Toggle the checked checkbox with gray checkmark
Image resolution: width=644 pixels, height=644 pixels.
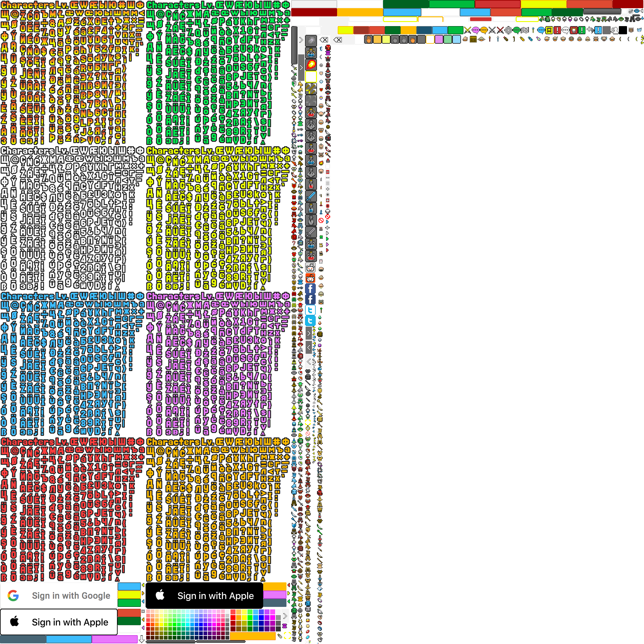click(x=630, y=11)
